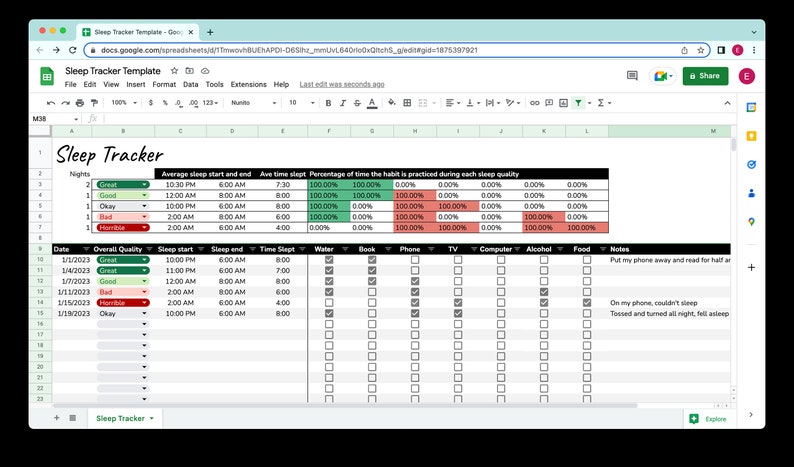Show all sheets list button
The height and width of the screenshot is (467, 794).
[72, 418]
